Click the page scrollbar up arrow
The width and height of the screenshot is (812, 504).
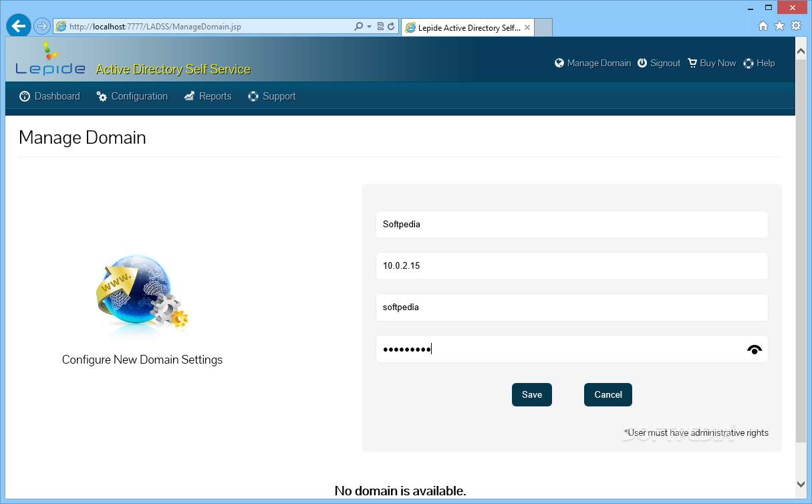[x=801, y=50]
